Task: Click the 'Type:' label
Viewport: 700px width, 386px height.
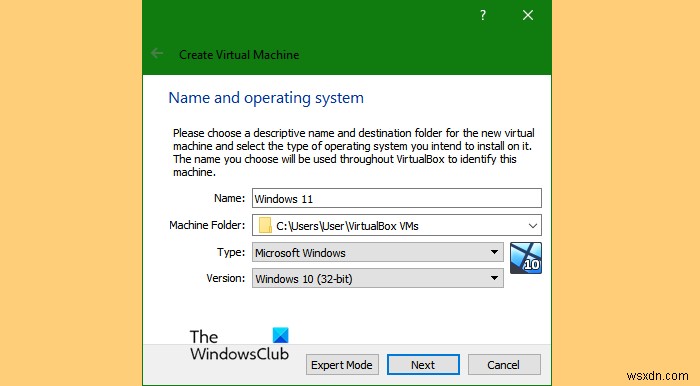Action: [x=231, y=252]
